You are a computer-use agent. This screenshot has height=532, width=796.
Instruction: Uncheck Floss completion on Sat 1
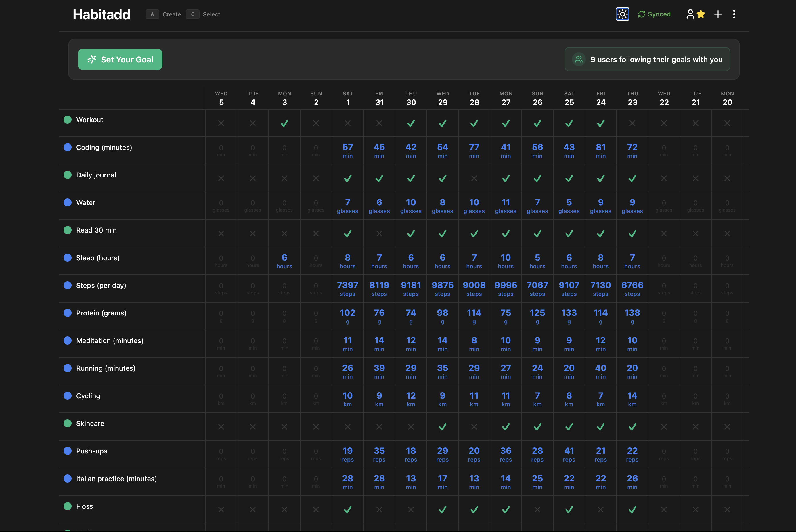click(347, 509)
